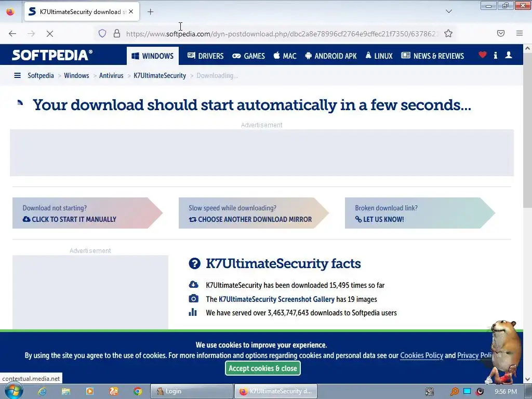
Task: Open the Privacy Policy link
Action: pos(475,355)
